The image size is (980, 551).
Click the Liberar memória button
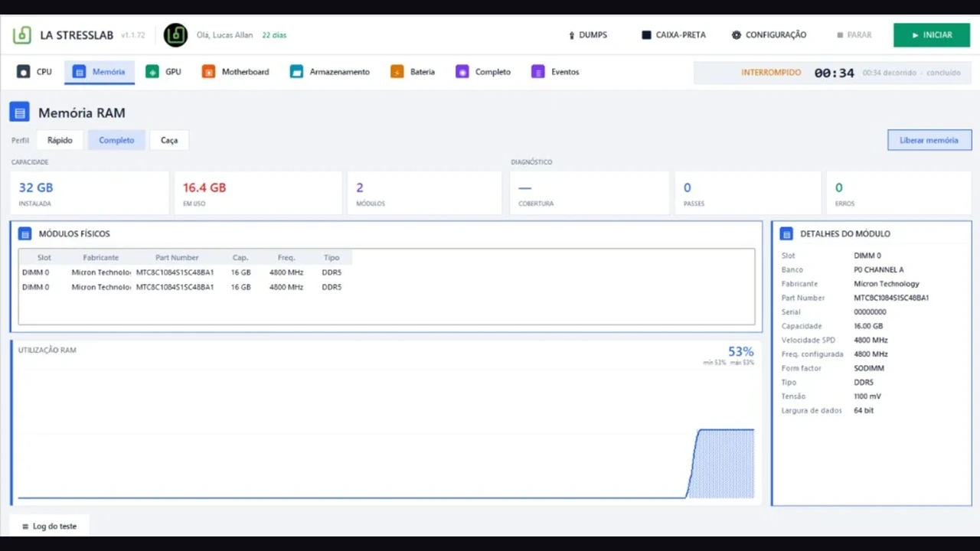929,140
